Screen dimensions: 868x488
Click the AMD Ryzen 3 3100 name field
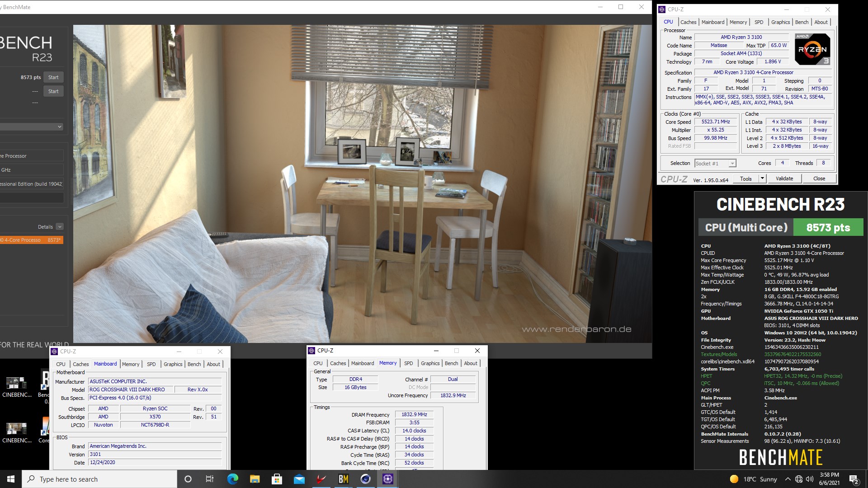click(741, 37)
